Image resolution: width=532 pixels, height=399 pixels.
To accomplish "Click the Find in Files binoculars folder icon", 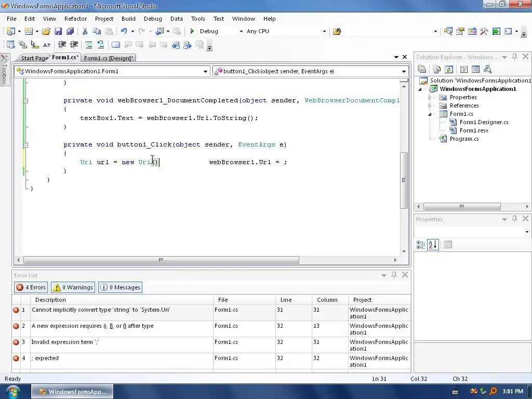I will 337,31.
